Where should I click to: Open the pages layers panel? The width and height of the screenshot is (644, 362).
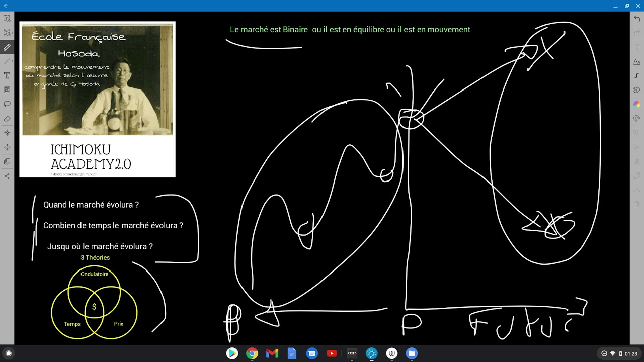pyautogui.click(x=7, y=161)
